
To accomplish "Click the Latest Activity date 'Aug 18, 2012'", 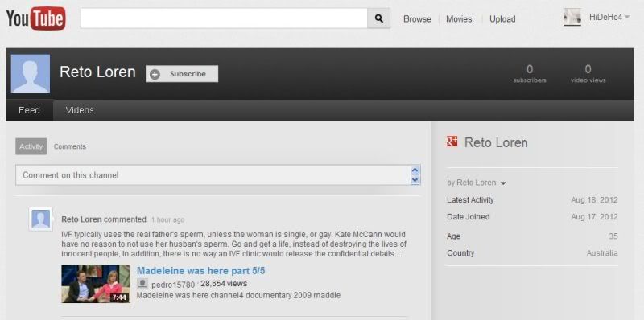I will pyautogui.click(x=594, y=200).
